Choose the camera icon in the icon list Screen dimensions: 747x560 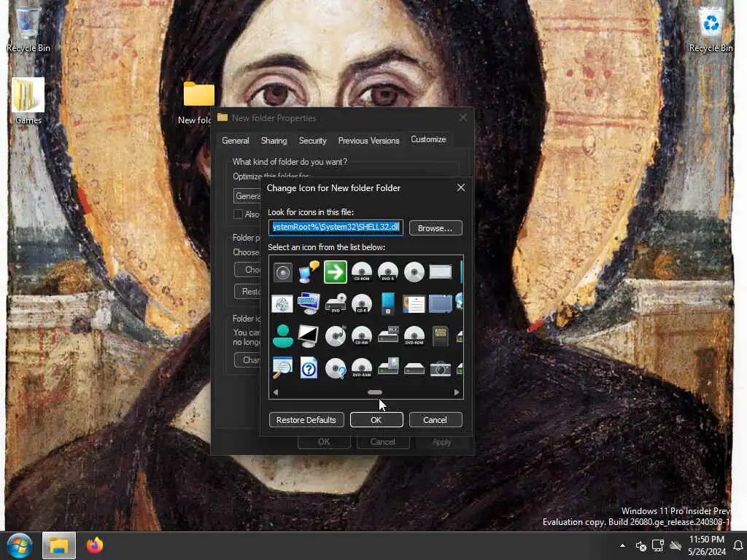440,368
